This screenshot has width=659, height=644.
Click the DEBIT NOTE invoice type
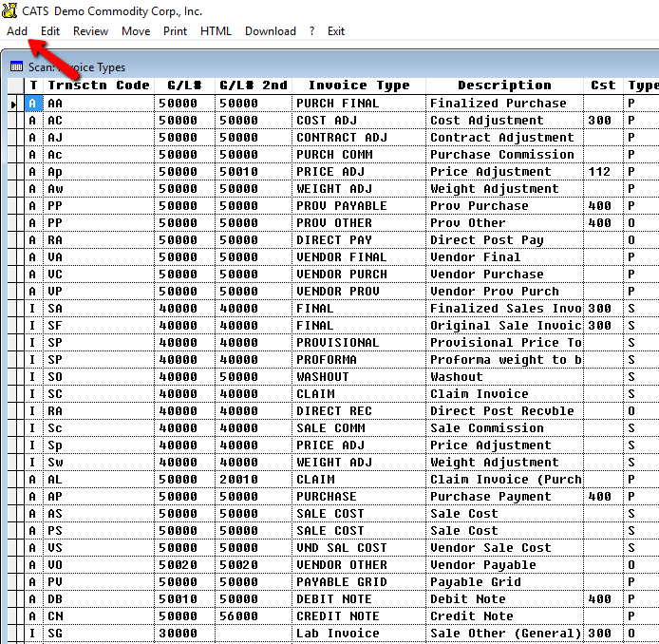(x=359, y=599)
